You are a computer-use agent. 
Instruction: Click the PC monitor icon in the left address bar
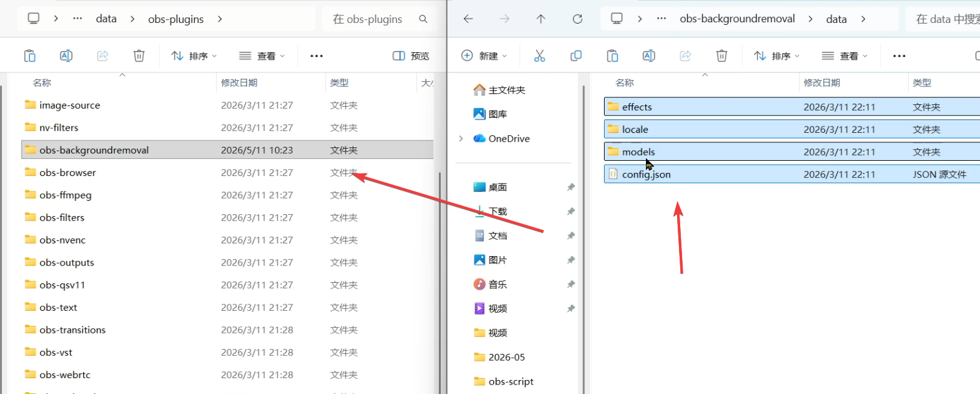coord(34,19)
